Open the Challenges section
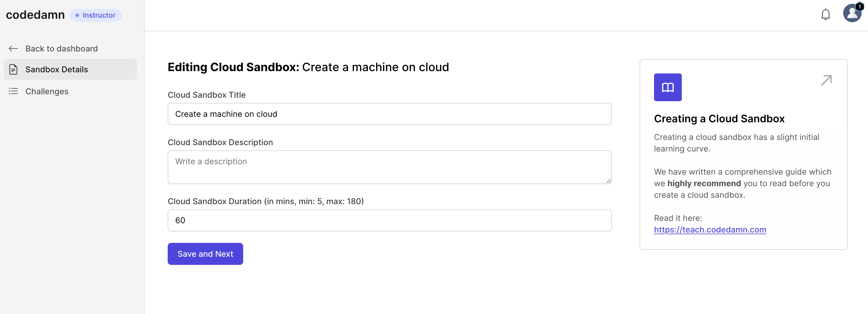The width and height of the screenshot is (868, 314). click(47, 91)
